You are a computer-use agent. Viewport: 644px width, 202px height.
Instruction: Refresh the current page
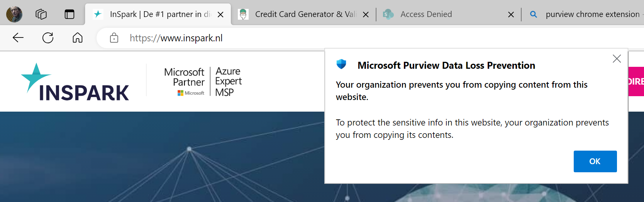pyautogui.click(x=48, y=38)
